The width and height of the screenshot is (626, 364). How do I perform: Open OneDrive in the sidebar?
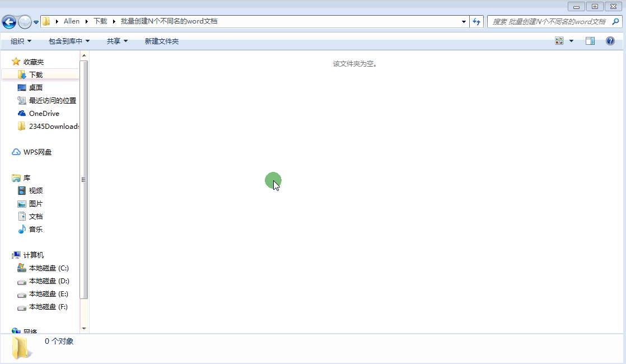pos(44,113)
